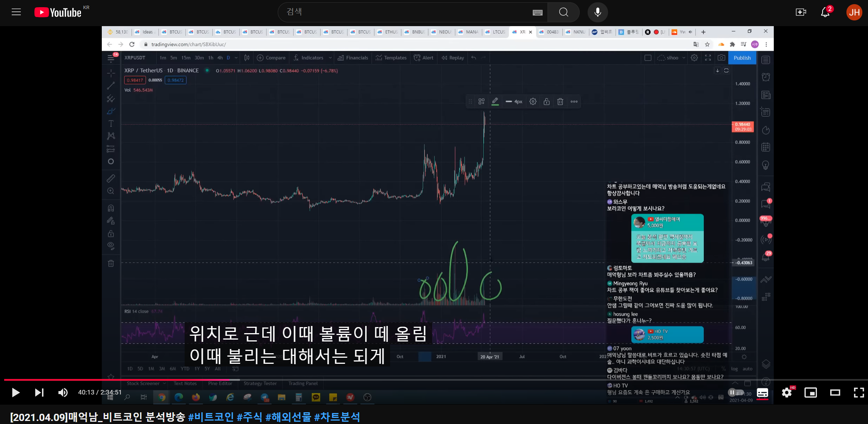Toggle the magnet mode tool
Viewport: 868px width, 424px height.
[111, 208]
